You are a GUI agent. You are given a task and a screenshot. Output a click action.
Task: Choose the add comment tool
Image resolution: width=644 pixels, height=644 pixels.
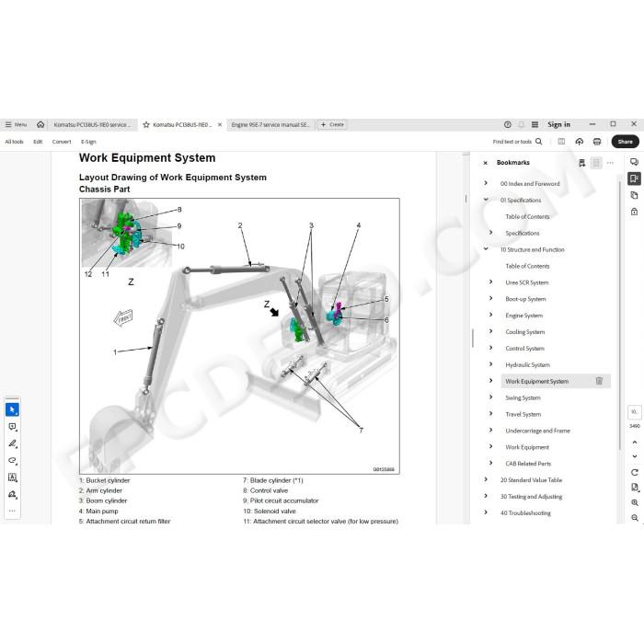(12, 427)
